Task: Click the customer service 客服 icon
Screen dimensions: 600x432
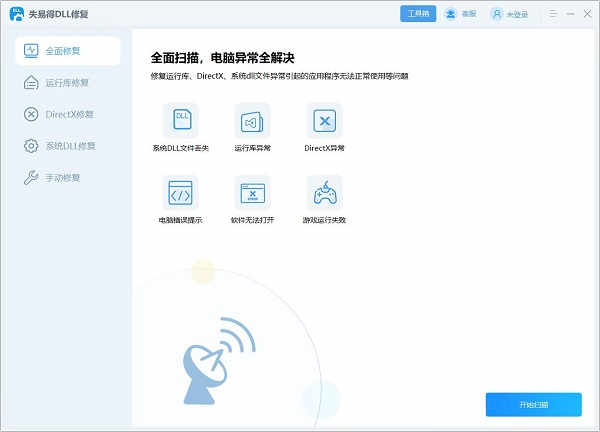Action: click(x=451, y=14)
